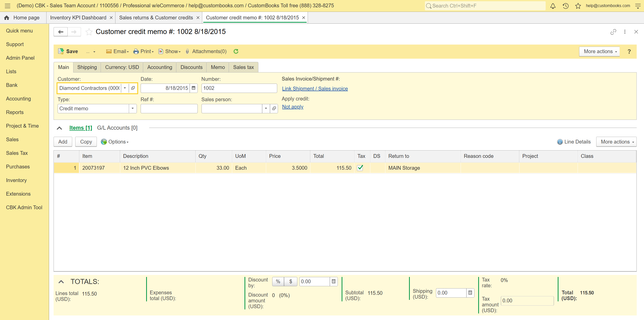Click the back arrow navigation button
This screenshot has height=320, width=644.
61,32
